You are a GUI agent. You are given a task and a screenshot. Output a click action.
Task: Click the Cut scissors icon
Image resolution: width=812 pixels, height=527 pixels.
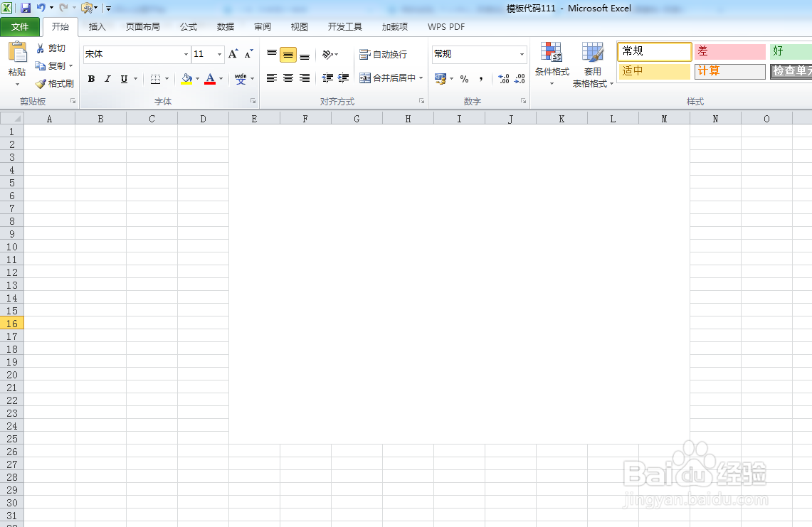point(41,48)
